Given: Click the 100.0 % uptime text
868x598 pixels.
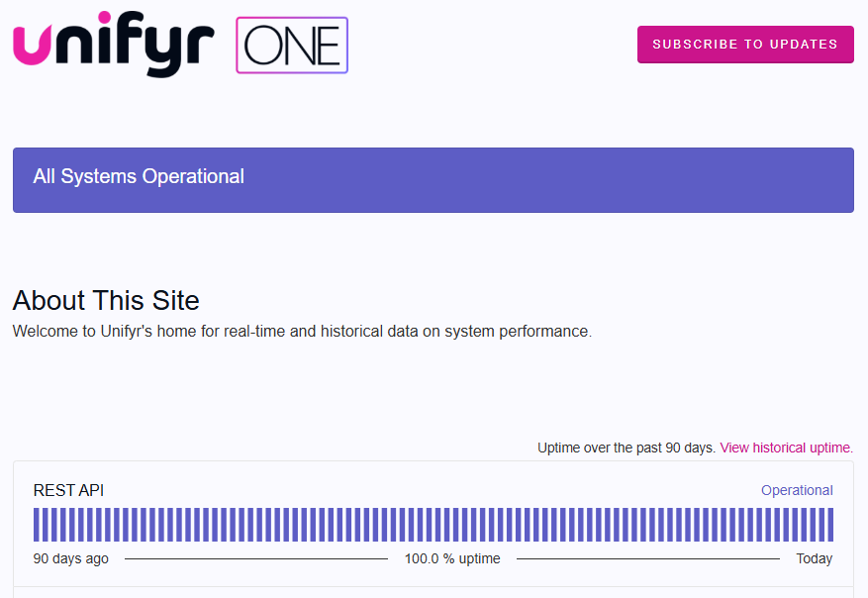Looking at the screenshot, I should [x=452, y=558].
